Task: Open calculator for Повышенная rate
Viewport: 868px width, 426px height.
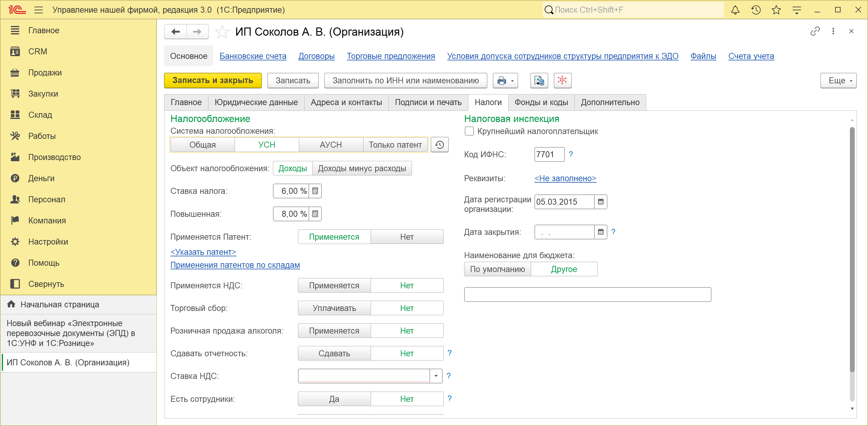Action: click(x=315, y=214)
